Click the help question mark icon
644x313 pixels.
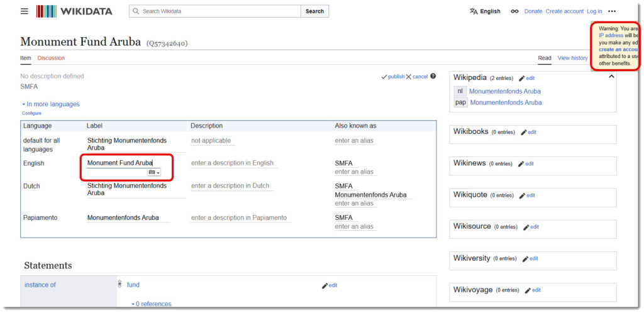click(x=433, y=77)
